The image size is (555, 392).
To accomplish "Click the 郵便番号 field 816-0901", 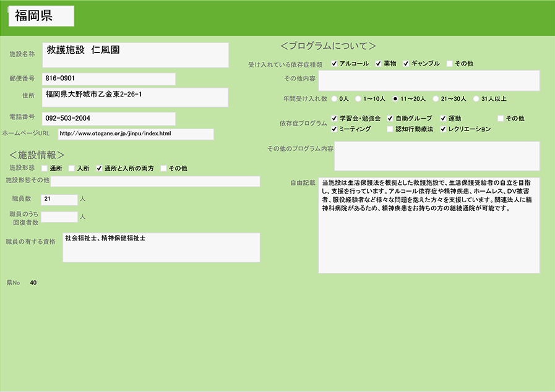I will point(108,79).
